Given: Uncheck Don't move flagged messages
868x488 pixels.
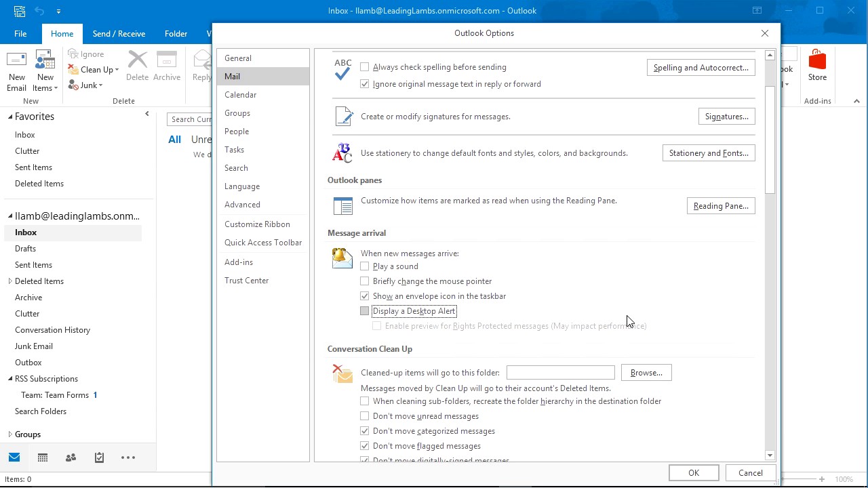Looking at the screenshot, I should 365,446.
